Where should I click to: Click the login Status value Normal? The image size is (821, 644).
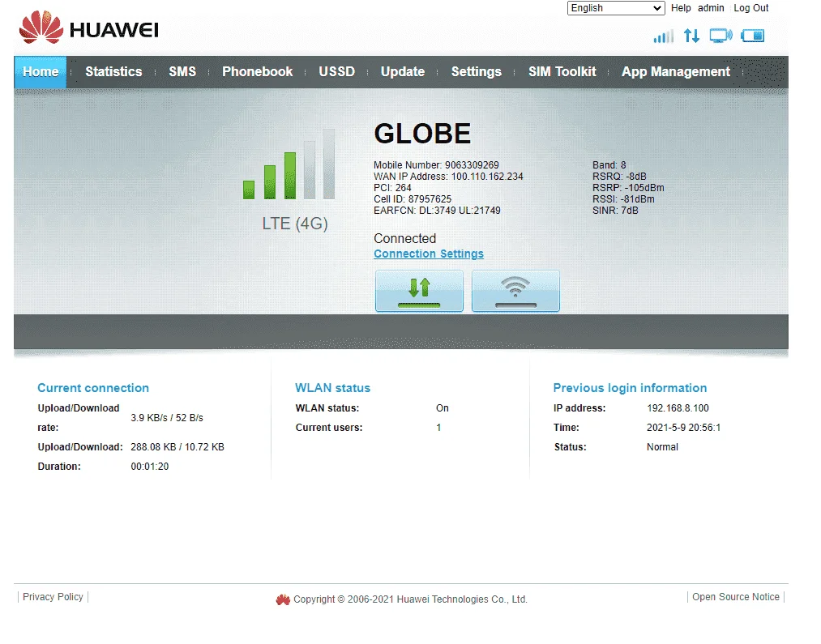662,447
